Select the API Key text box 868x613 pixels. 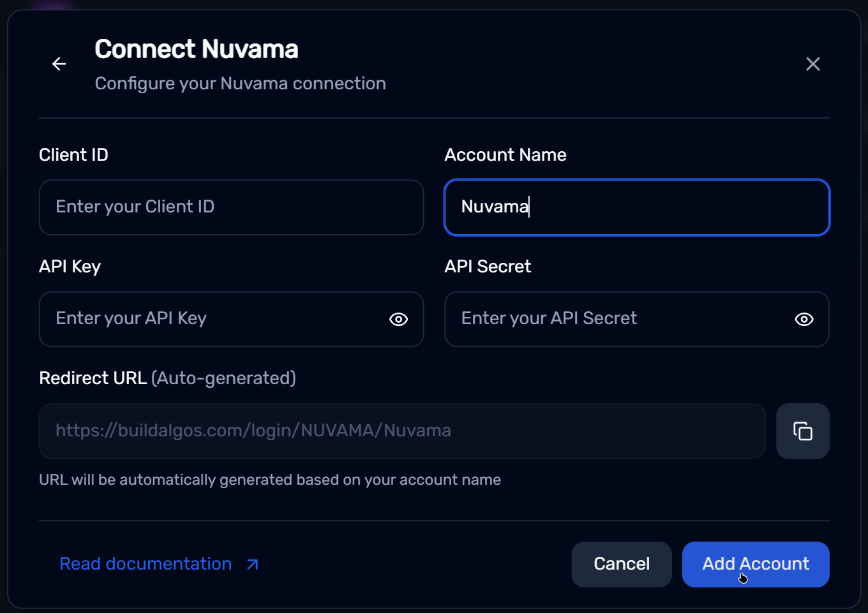(211, 320)
